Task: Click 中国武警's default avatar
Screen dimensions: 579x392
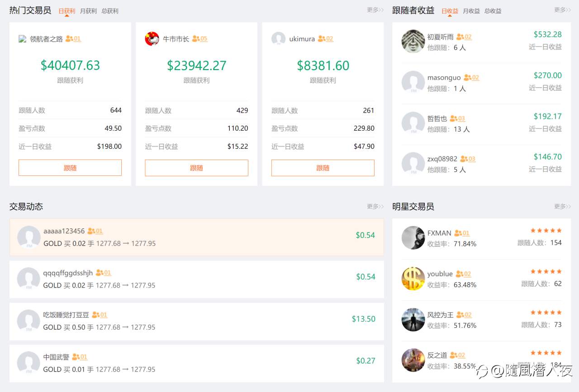Action: 29,363
